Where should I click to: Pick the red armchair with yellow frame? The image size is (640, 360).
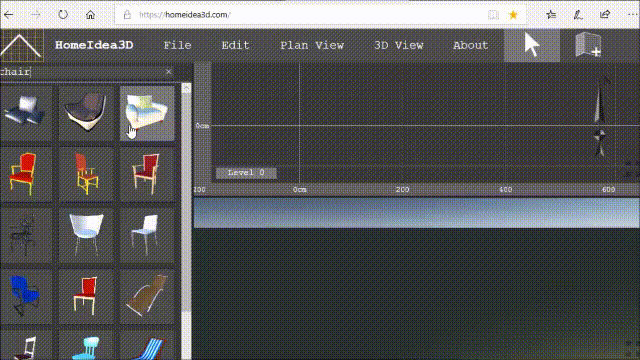click(26, 174)
